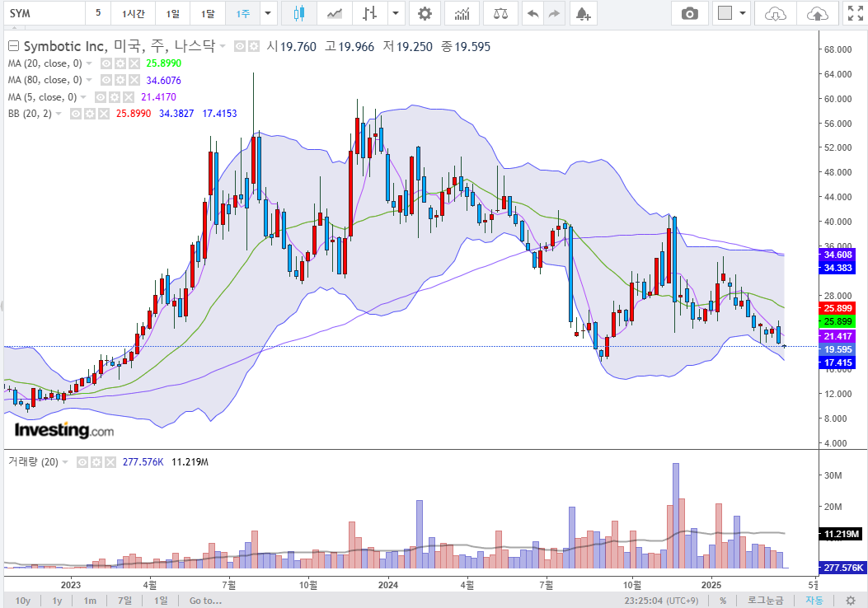The width and height of the screenshot is (868, 608).
Task: Select the 1일 interval in top toolbar
Action: pyautogui.click(x=173, y=13)
